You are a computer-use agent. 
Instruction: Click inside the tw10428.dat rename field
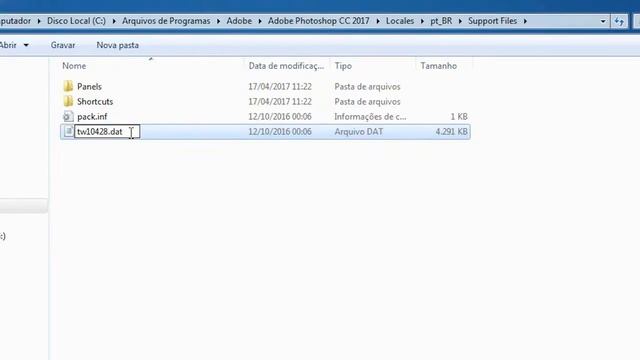(107, 131)
